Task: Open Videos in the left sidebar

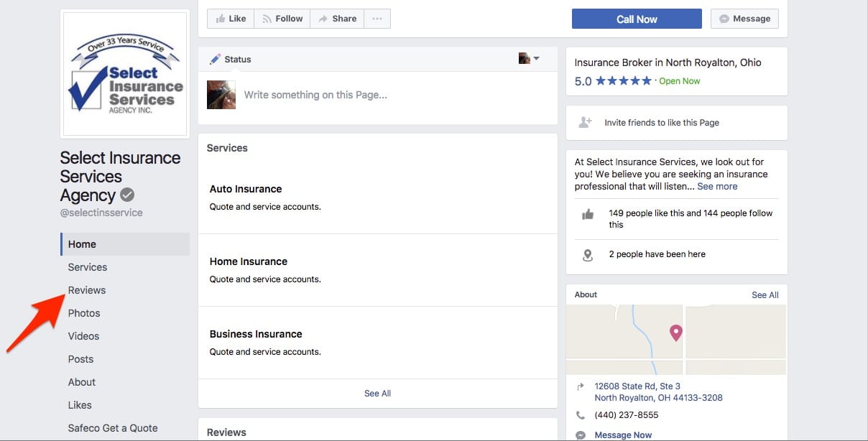Action: pyautogui.click(x=83, y=336)
